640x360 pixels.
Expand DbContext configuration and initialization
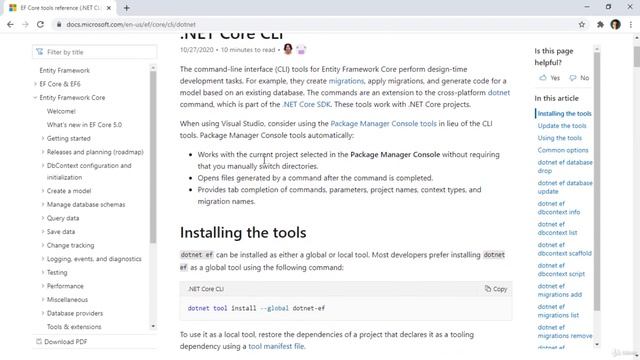pos(42,166)
